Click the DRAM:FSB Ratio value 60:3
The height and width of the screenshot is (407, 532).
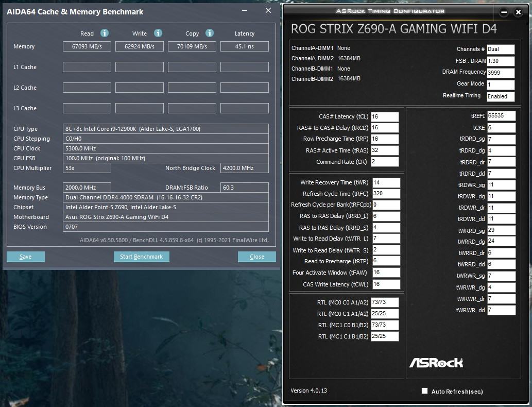tap(245, 188)
